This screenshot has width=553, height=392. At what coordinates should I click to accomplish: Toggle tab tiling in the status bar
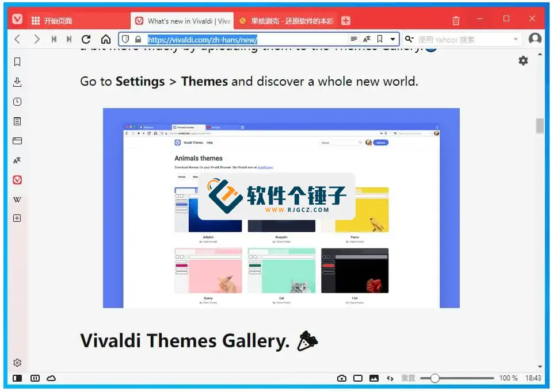35,378
